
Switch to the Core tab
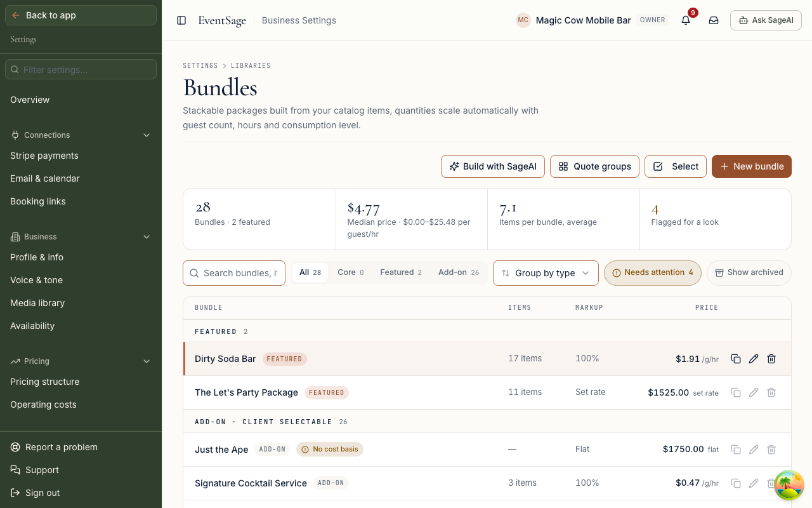tap(351, 272)
